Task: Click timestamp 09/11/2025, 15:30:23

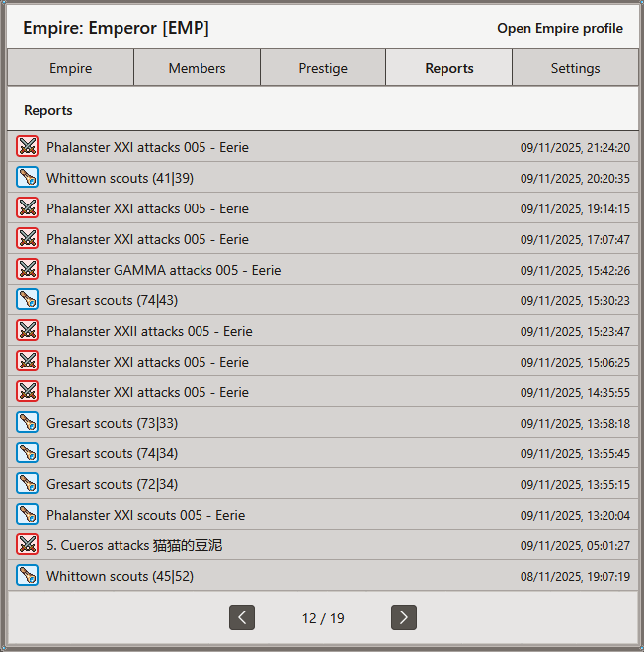Action: pos(575,300)
